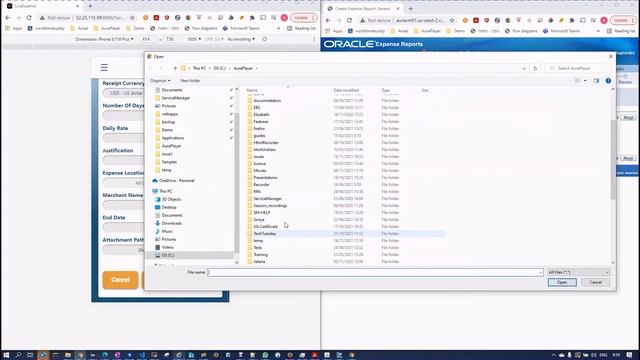640x360 pixels.
Task: Sort by the Name column header
Action: coord(252,90)
